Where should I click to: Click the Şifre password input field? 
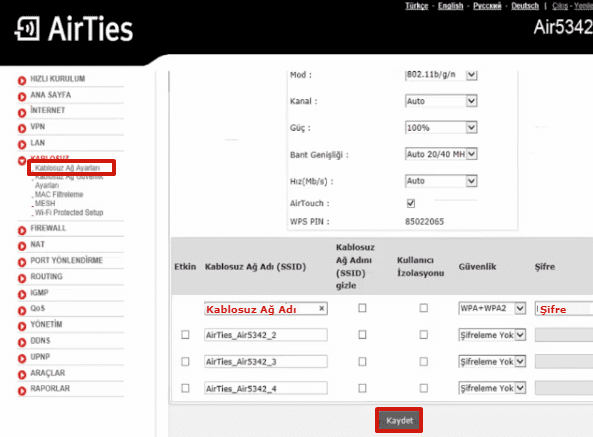564,309
